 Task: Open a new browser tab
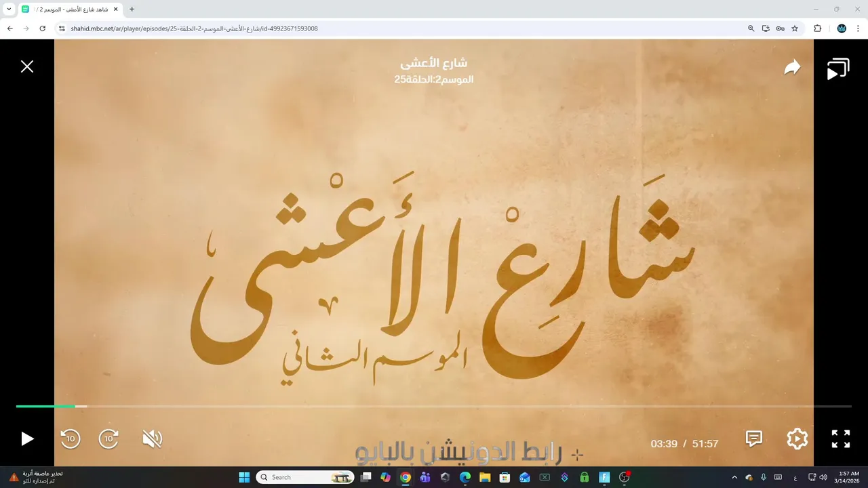coord(132,9)
